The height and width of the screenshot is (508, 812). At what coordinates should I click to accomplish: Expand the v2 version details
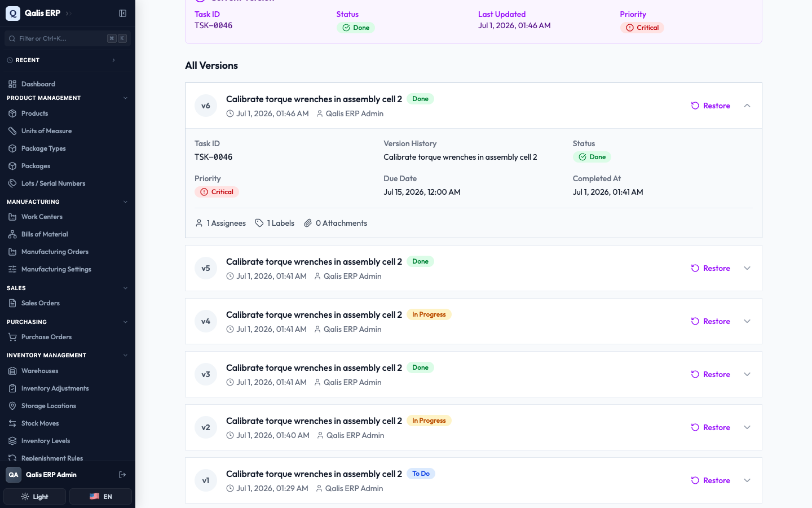747,427
